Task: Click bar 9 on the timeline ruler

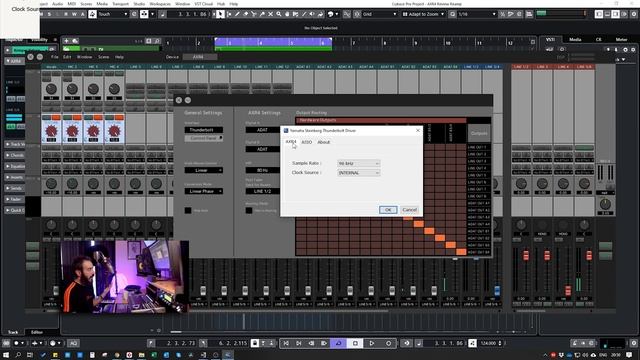Action: (416, 43)
